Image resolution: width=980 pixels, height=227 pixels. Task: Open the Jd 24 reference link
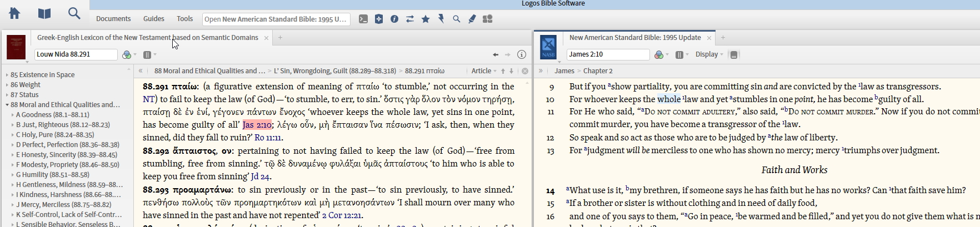pyautogui.click(x=260, y=176)
